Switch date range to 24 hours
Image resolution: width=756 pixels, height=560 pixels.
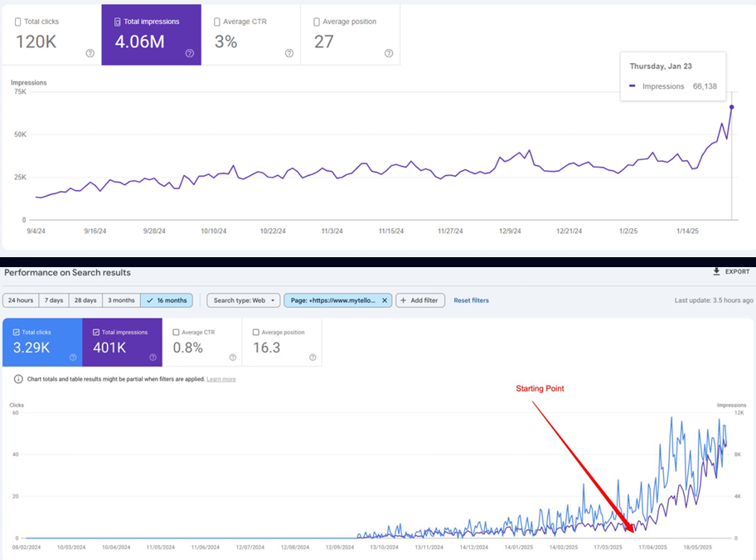(x=21, y=300)
